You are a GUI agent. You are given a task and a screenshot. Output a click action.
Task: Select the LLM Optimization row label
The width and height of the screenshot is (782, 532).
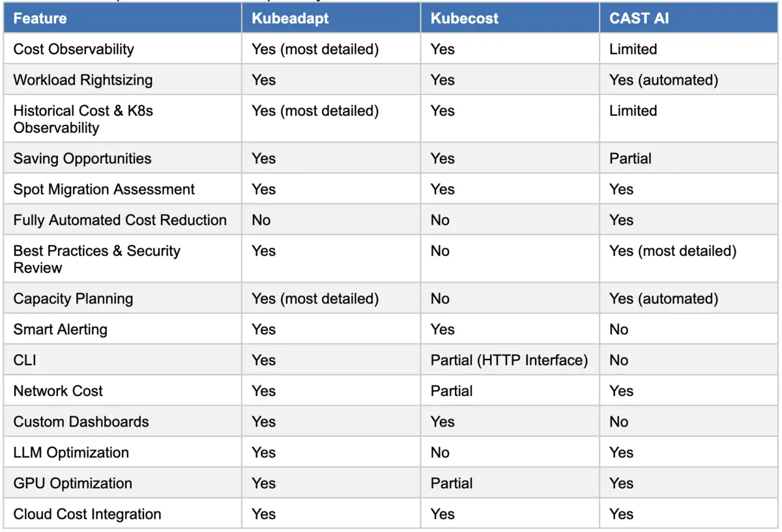(x=71, y=453)
